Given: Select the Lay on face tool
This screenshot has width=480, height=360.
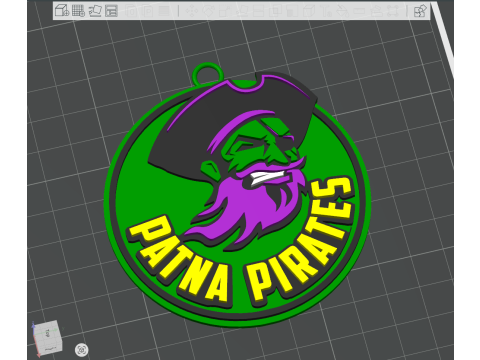Looking at the screenshot, I should pos(242,11).
